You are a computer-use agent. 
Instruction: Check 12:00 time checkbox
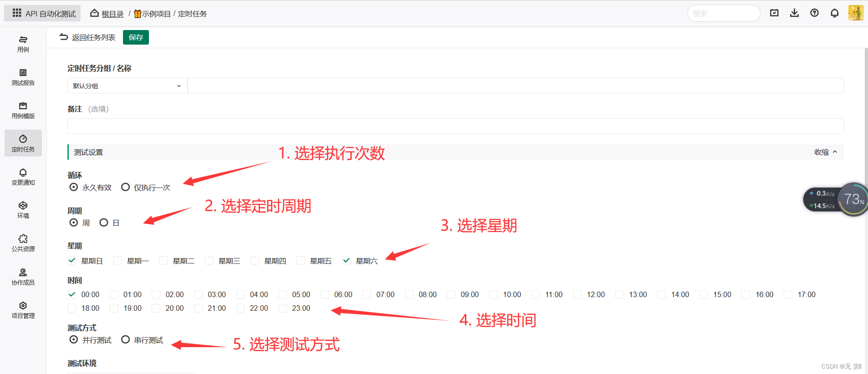577,294
